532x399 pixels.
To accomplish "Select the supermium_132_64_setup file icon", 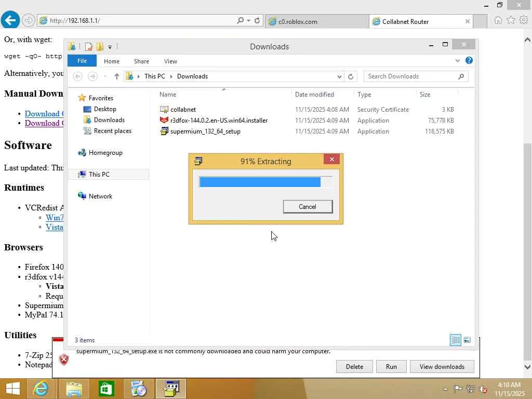I will 164,131.
